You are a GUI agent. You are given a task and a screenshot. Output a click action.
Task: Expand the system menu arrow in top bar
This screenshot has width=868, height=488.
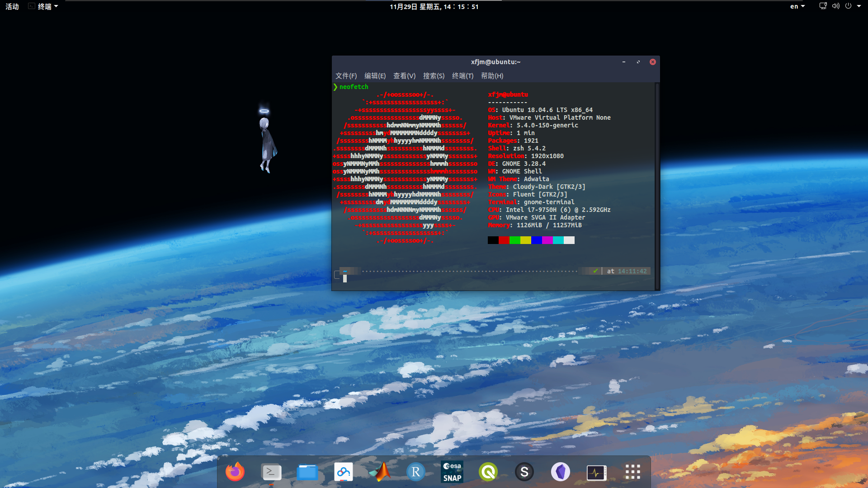pos(859,6)
